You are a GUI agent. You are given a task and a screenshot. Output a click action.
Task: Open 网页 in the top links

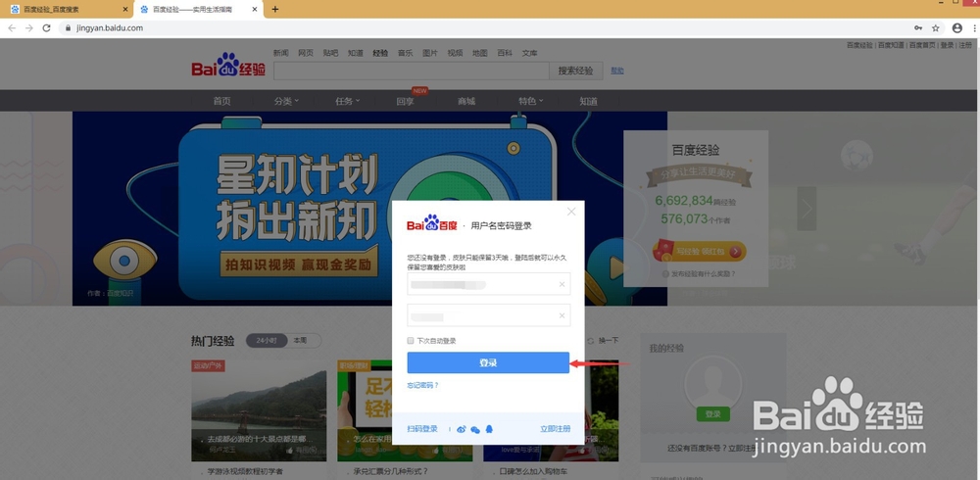pos(306,53)
